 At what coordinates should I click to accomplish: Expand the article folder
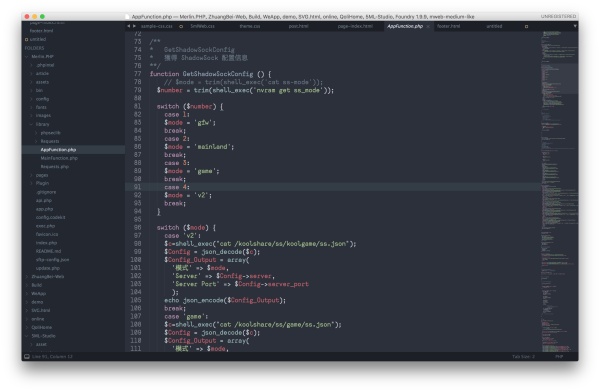pyautogui.click(x=31, y=74)
